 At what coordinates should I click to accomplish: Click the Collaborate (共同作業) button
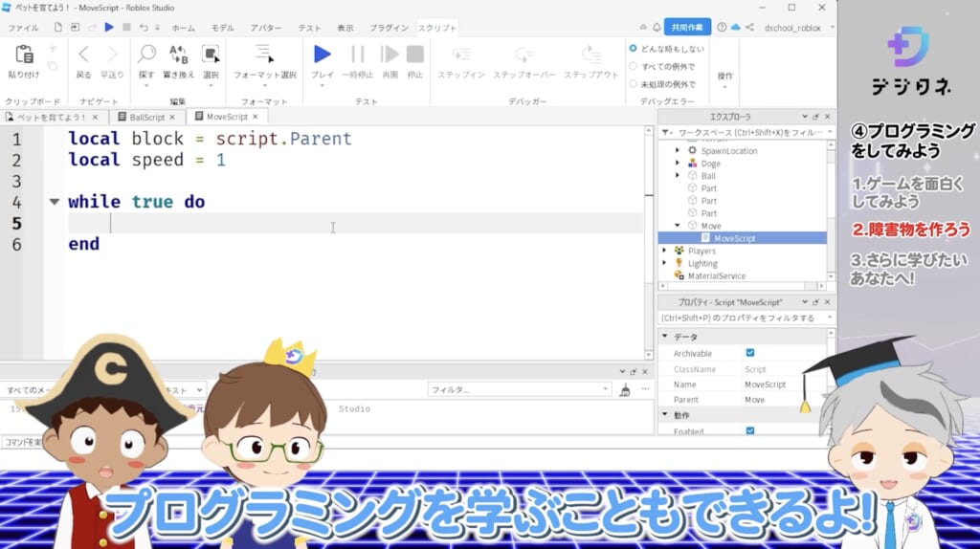click(687, 28)
